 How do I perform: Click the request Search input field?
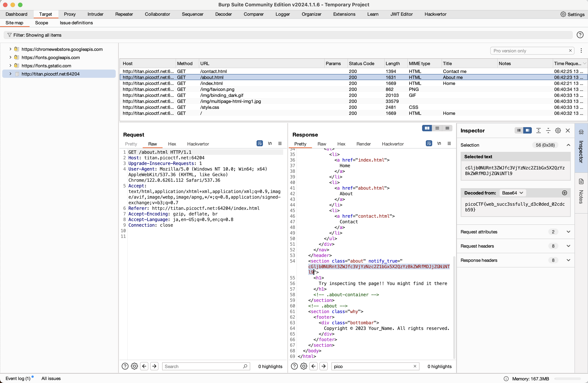point(203,366)
